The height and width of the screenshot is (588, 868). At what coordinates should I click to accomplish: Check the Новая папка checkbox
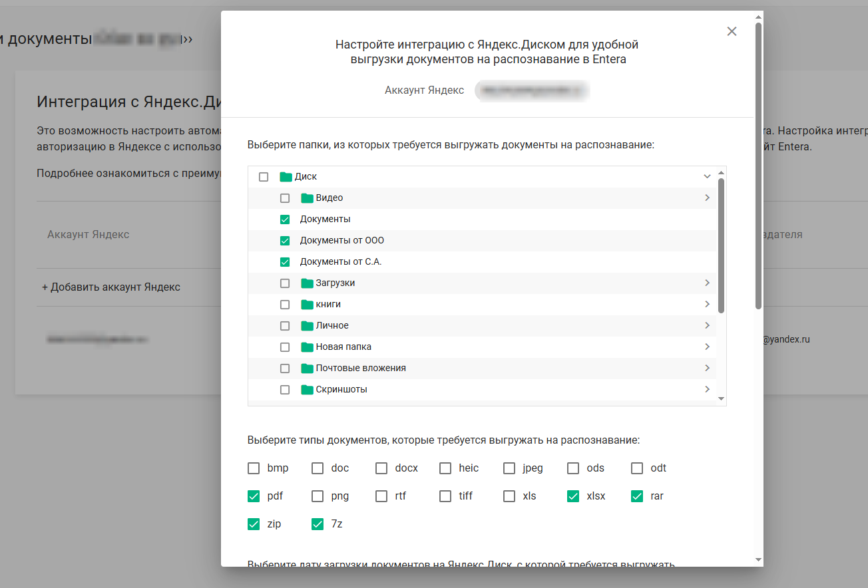(x=285, y=347)
